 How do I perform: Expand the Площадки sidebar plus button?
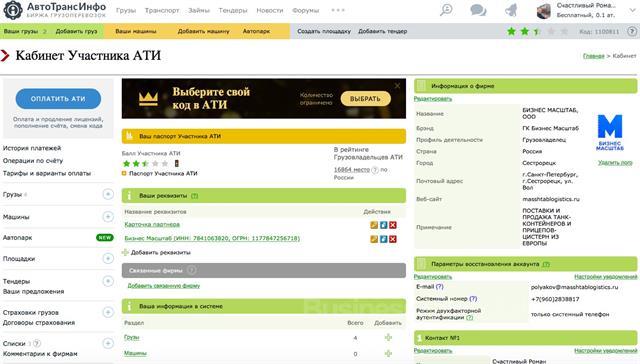108,258
